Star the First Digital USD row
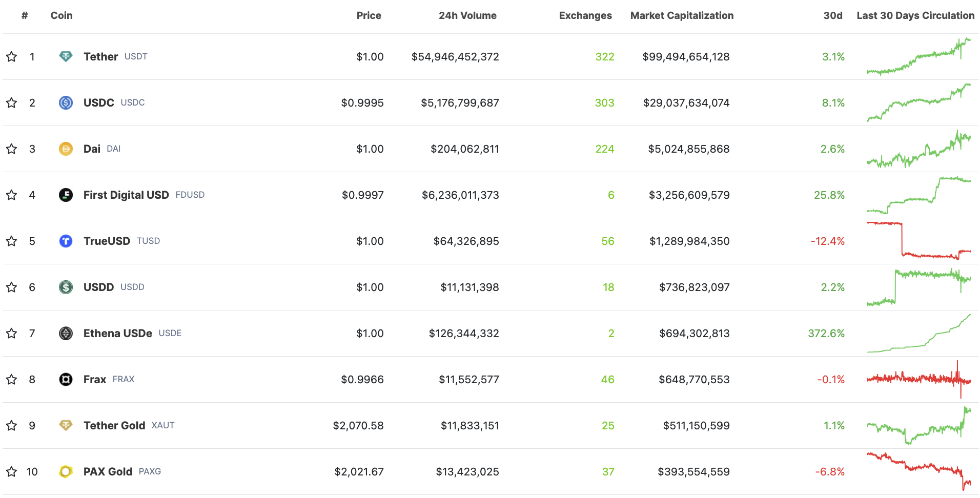Screen dimensions: 980x498 (11, 195)
